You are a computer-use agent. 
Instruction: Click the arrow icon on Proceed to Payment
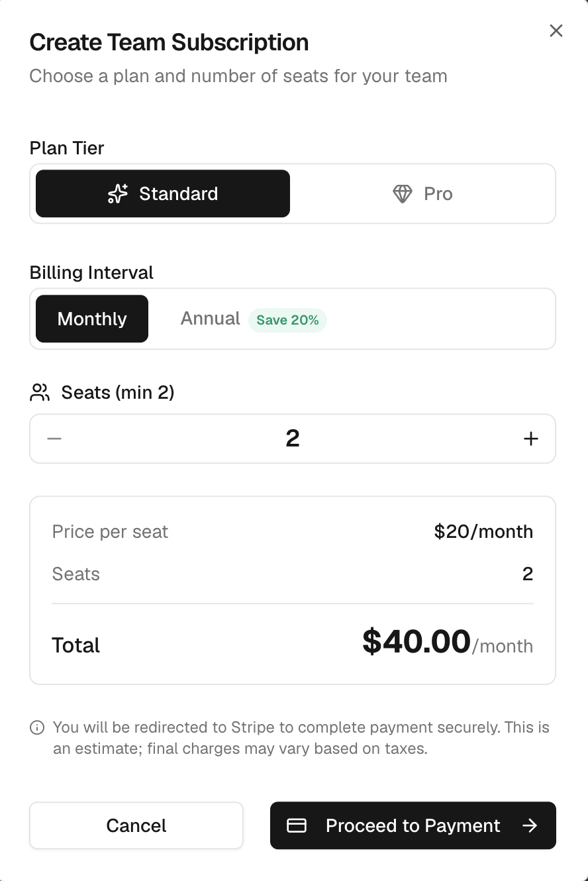click(530, 825)
